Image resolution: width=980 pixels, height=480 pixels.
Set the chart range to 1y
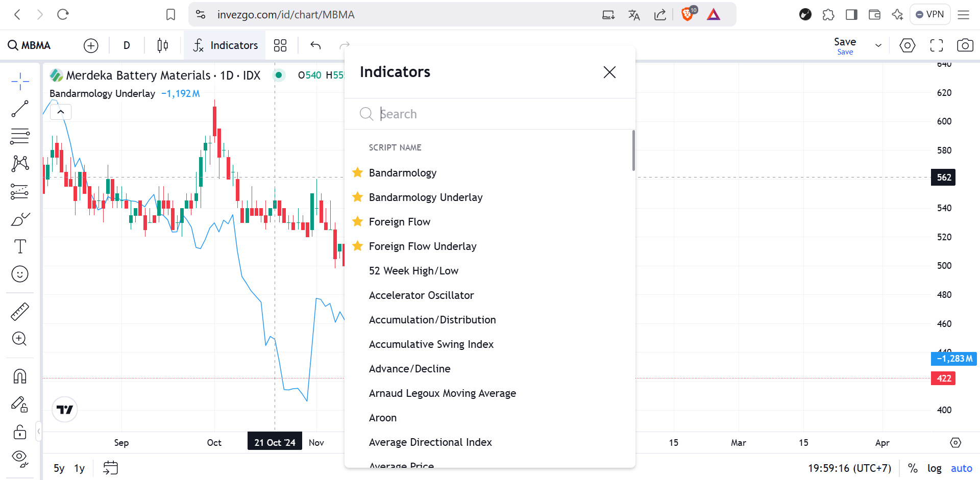pyautogui.click(x=79, y=468)
